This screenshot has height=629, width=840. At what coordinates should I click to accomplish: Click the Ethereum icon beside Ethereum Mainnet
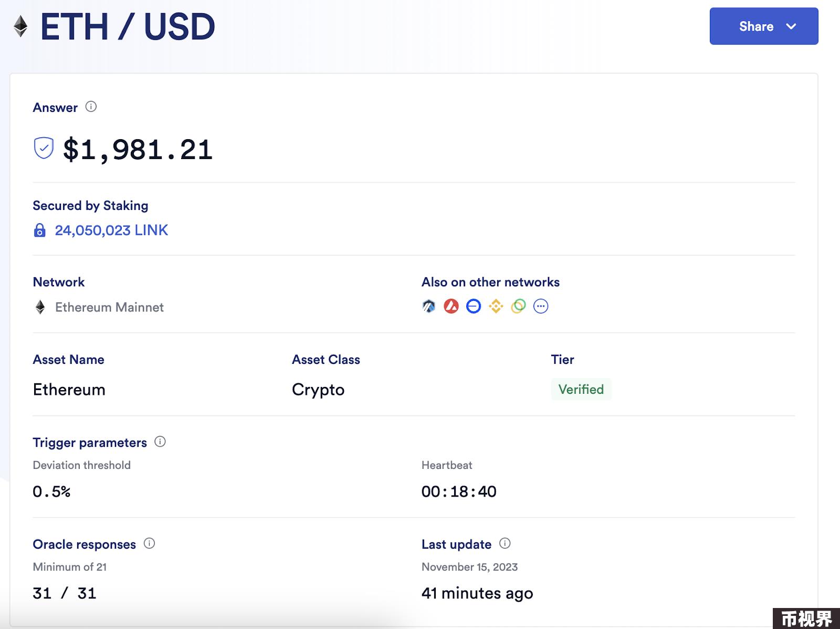click(40, 307)
